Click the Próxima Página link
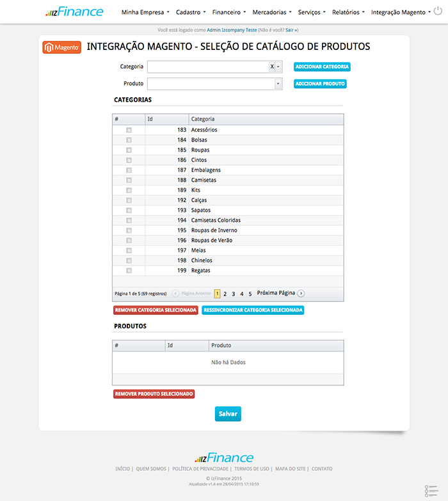This screenshot has width=448, height=501. pyautogui.click(x=276, y=293)
